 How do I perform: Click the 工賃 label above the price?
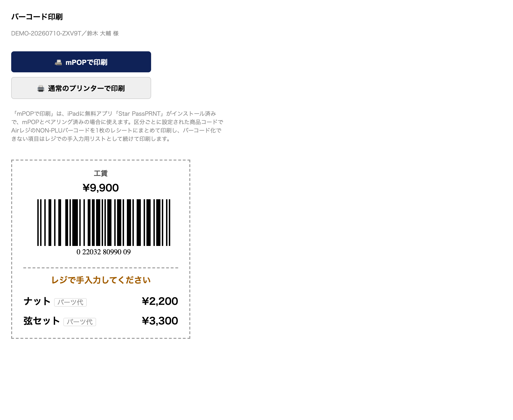(x=101, y=173)
